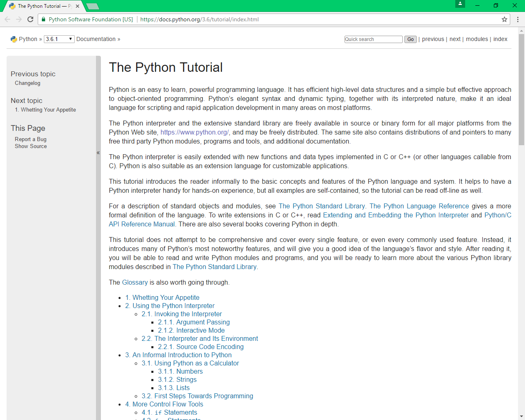Image resolution: width=525 pixels, height=420 pixels.
Task: Open sidebar link 1. Whetting Your Appetite
Action: coord(46,110)
